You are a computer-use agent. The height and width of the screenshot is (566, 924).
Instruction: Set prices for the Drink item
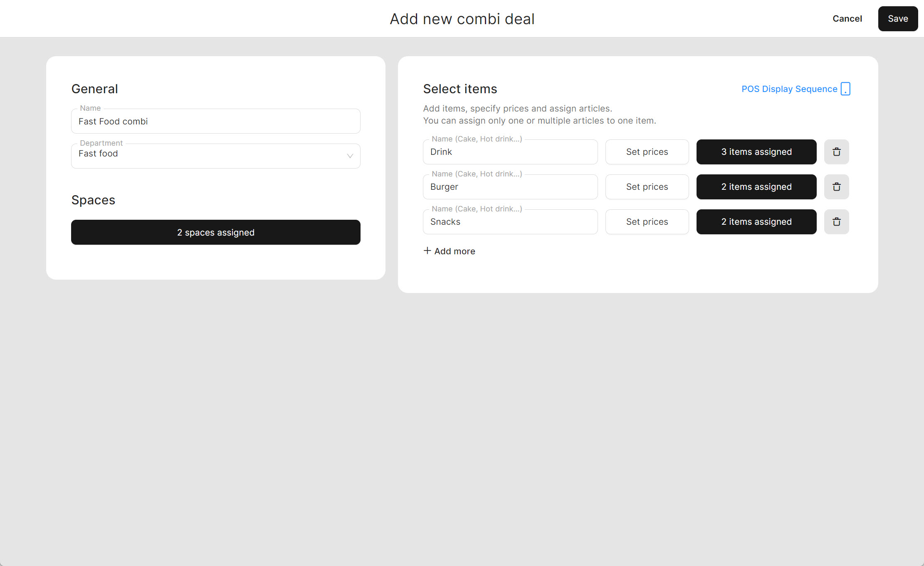(x=647, y=152)
